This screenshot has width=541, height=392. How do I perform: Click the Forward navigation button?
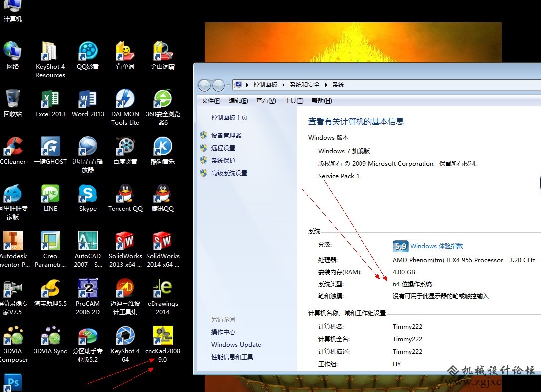[218, 85]
